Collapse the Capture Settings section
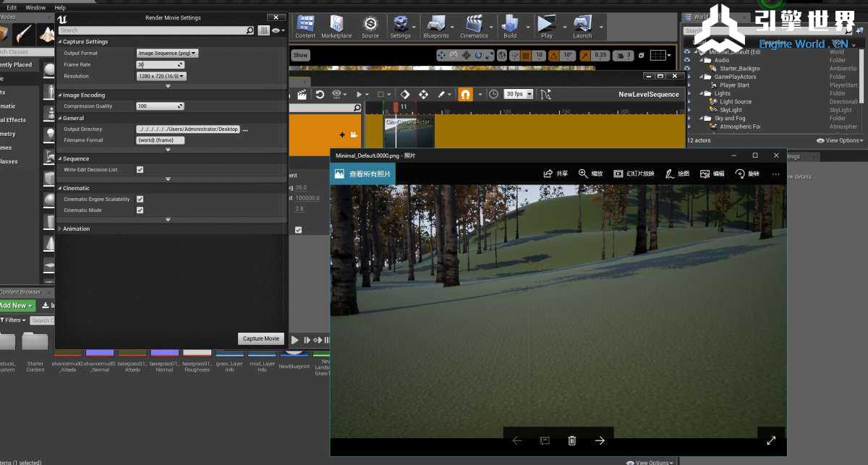This screenshot has height=465, width=868. pyautogui.click(x=60, y=42)
